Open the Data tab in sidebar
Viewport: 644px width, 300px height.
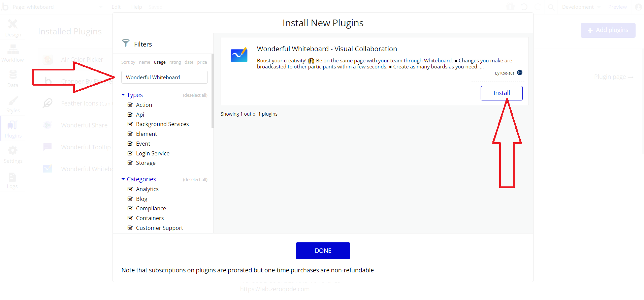point(13,79)
